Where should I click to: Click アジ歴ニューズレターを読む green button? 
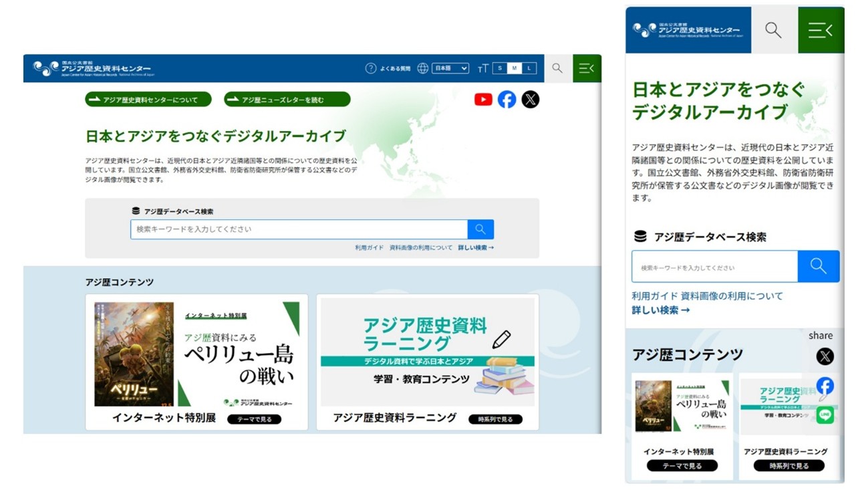click(287, 100)
